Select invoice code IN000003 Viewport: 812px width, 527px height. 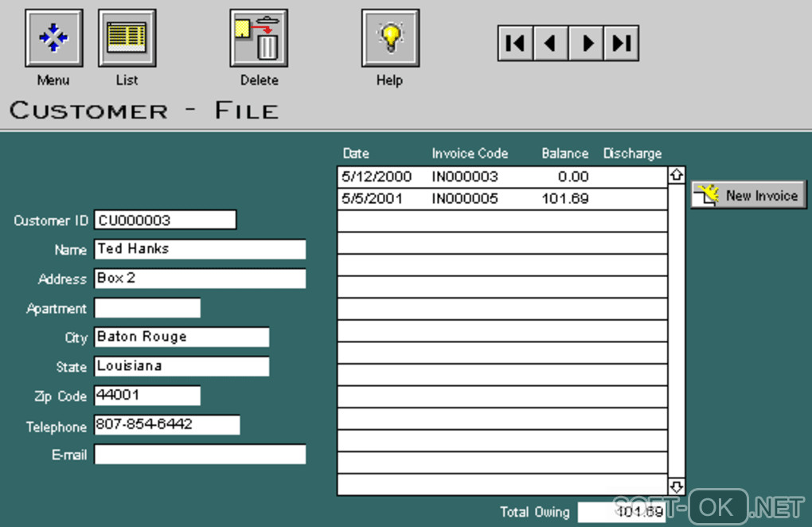(465, 177)
